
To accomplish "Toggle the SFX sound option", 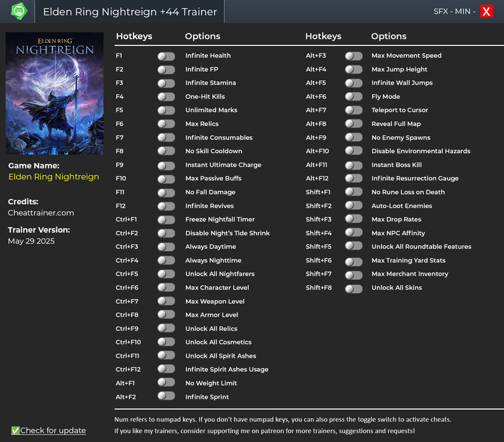I will pos(441,12).
